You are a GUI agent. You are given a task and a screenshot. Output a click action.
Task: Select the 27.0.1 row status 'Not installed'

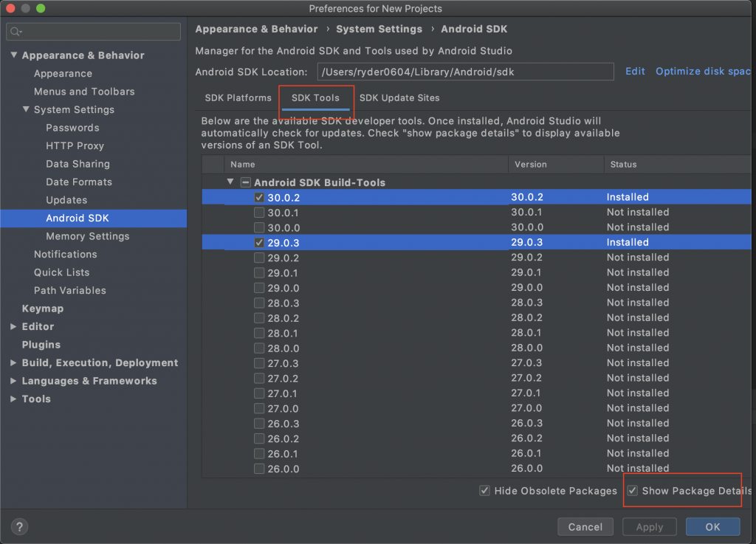pos(638,393)
